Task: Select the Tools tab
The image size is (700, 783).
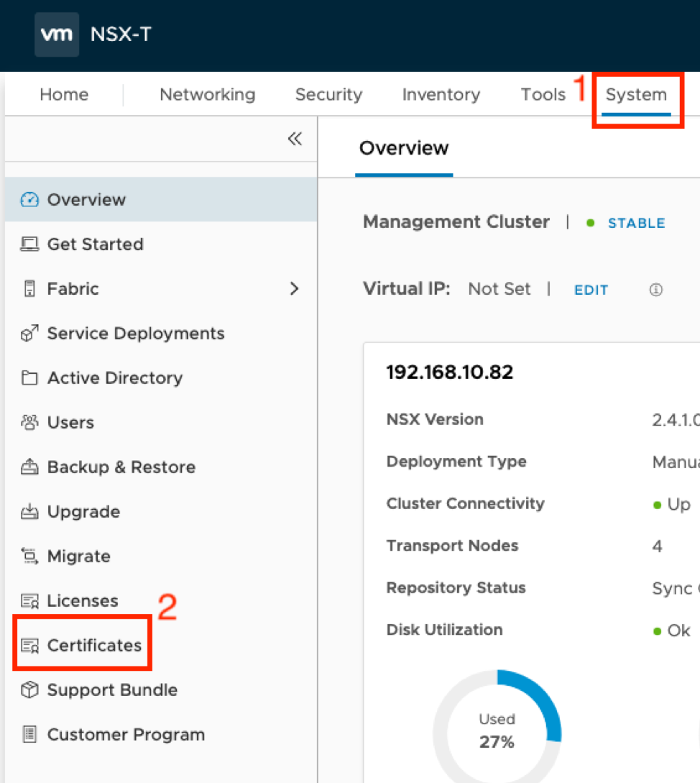Action: pos(543,94)
